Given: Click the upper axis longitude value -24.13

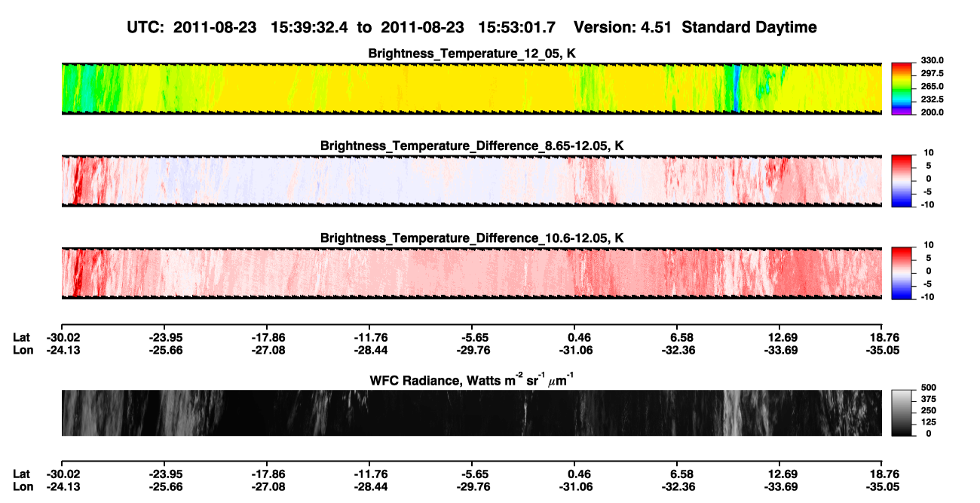Looking at the screenshot, I should point(62,350).
